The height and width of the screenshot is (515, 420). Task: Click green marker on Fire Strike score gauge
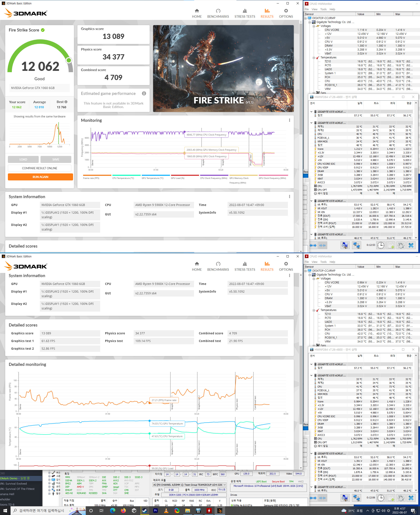pyautogui.click(x=69, y=60)
